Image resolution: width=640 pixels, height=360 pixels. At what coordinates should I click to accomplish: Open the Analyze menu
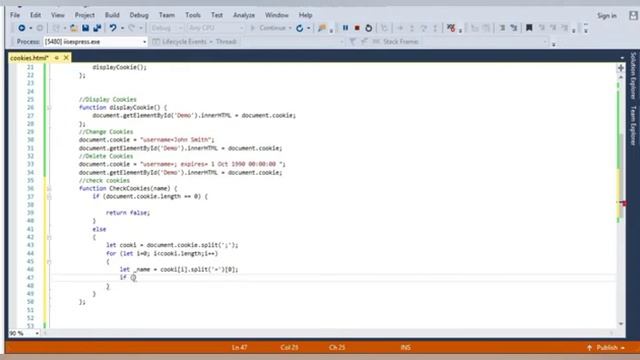(244, 15)
